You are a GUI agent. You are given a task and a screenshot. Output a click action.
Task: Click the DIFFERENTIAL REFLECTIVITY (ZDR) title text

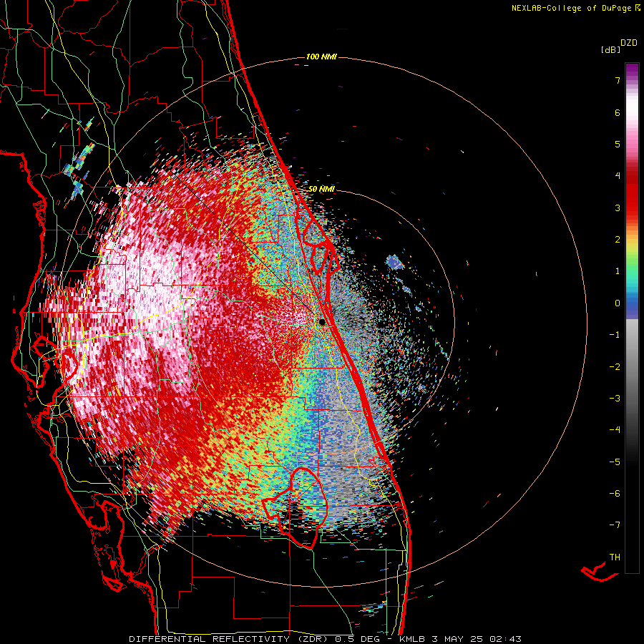click(x=229, y=639)
